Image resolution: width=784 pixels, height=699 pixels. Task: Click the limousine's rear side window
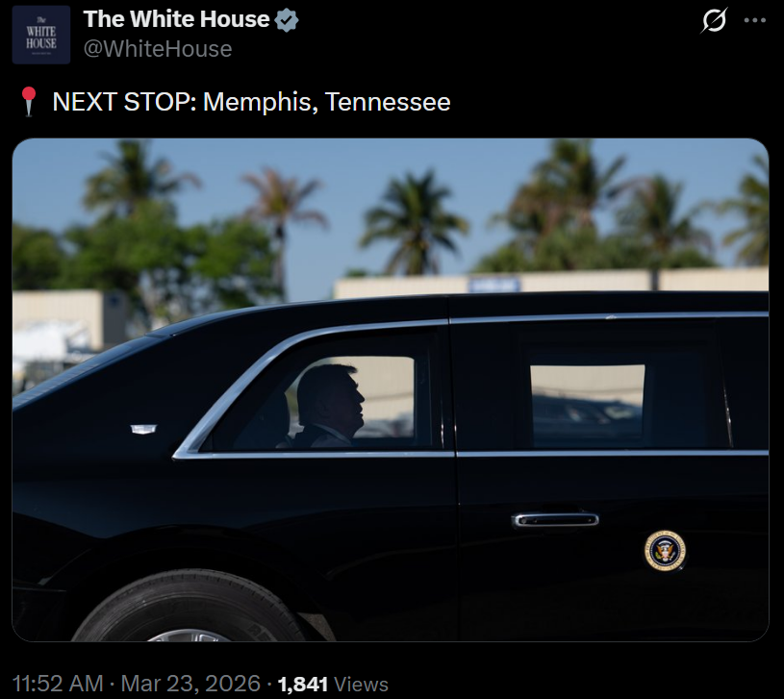[x=587, y=404]
